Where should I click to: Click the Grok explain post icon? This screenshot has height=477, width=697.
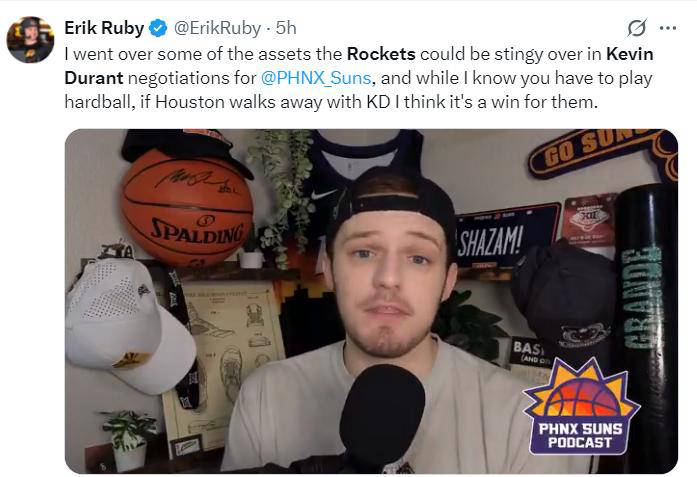click(x=637, y=28)
